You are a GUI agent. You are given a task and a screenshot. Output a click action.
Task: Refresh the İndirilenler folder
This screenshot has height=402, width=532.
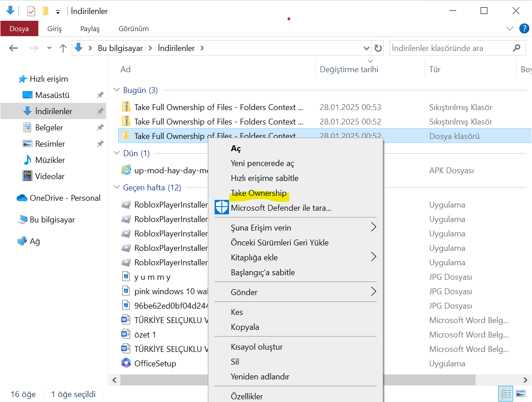click(378, 48)
